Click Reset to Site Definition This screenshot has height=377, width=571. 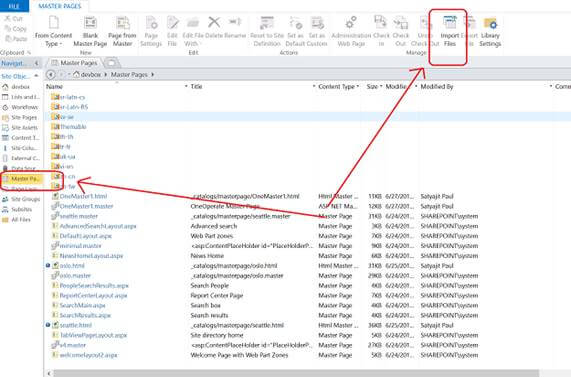tap(267, 31)
